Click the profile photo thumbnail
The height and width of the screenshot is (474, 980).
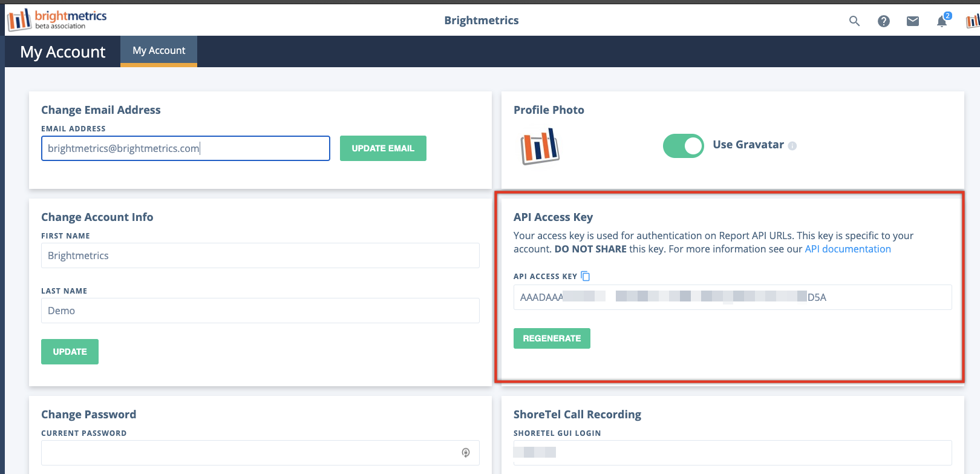[540, 146]
